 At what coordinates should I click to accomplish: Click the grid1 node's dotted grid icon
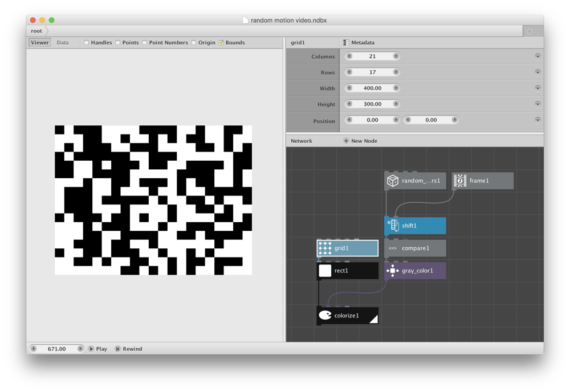tap(325, 248)
